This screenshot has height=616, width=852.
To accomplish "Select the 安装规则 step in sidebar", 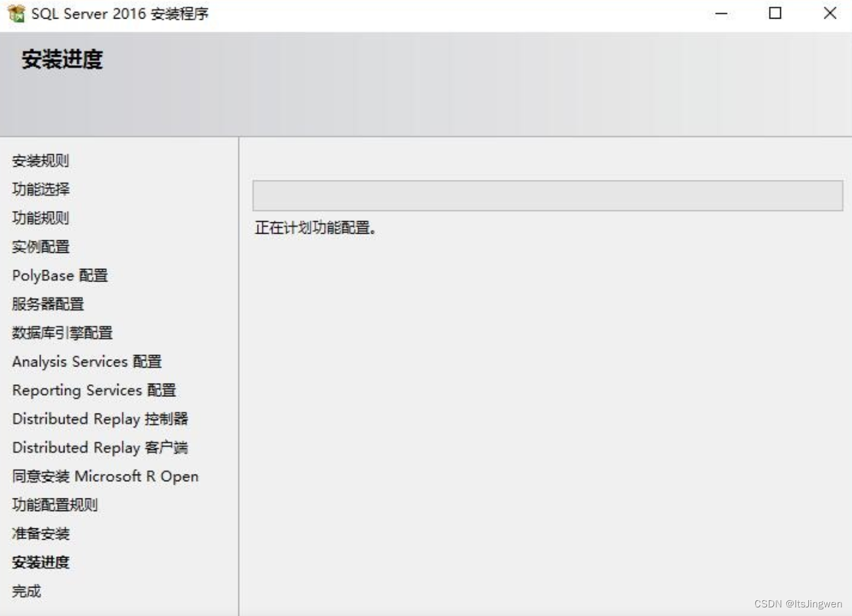I will tap(41, 161).
